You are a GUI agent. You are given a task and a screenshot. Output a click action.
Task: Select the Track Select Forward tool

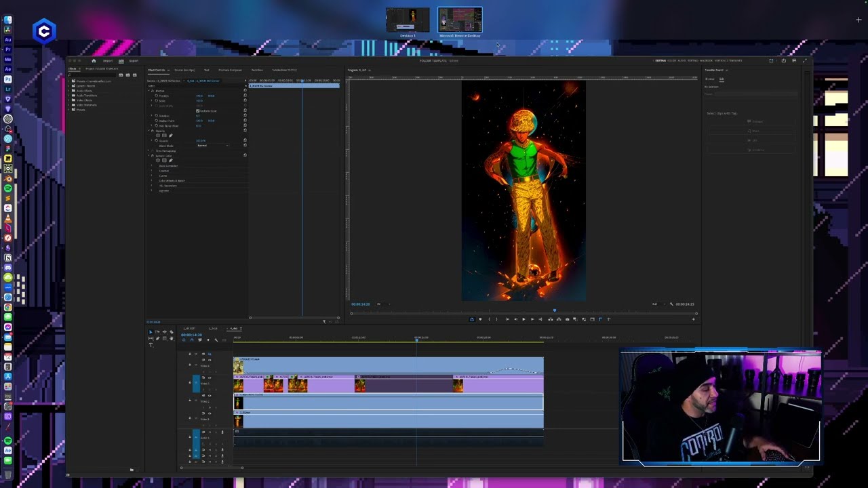tap(157, 331)
